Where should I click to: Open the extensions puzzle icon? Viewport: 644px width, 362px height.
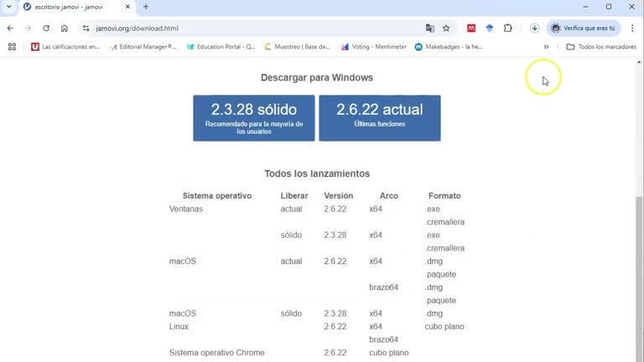tap(508, 28)
